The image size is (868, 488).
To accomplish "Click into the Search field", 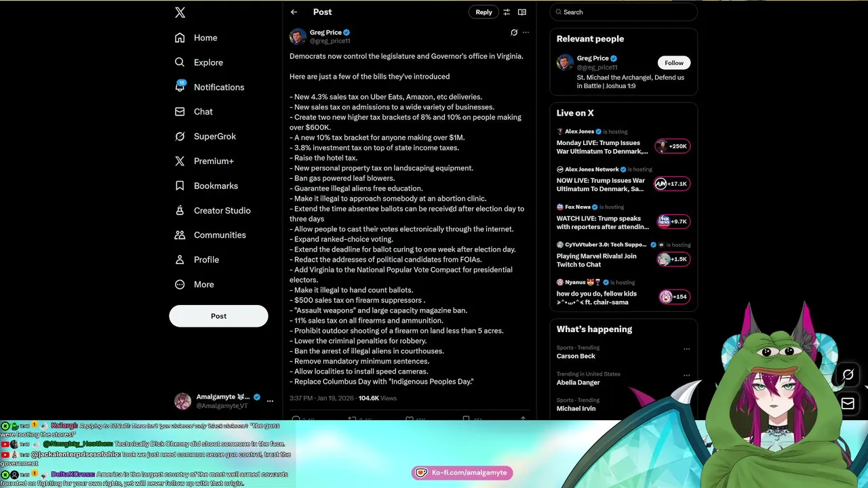I will coord(624,12).
